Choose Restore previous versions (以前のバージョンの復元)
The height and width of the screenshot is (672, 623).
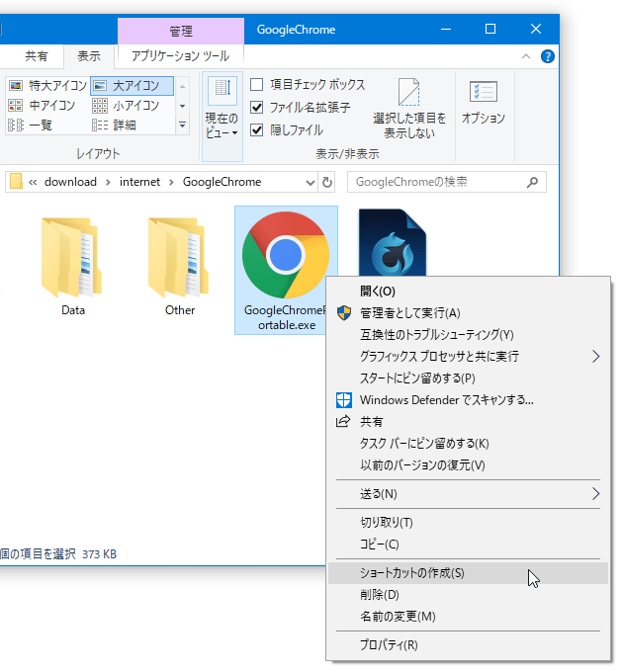468,465
